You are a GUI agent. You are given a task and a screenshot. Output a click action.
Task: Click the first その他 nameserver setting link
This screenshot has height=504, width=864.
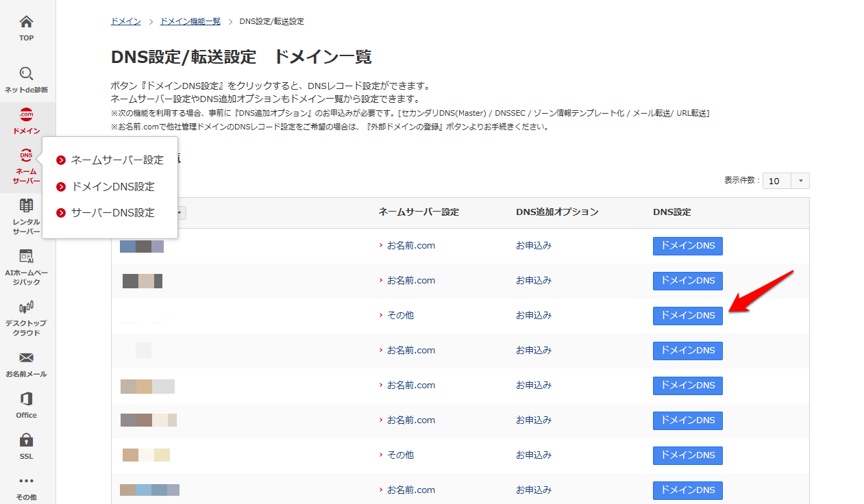[400, 316]
